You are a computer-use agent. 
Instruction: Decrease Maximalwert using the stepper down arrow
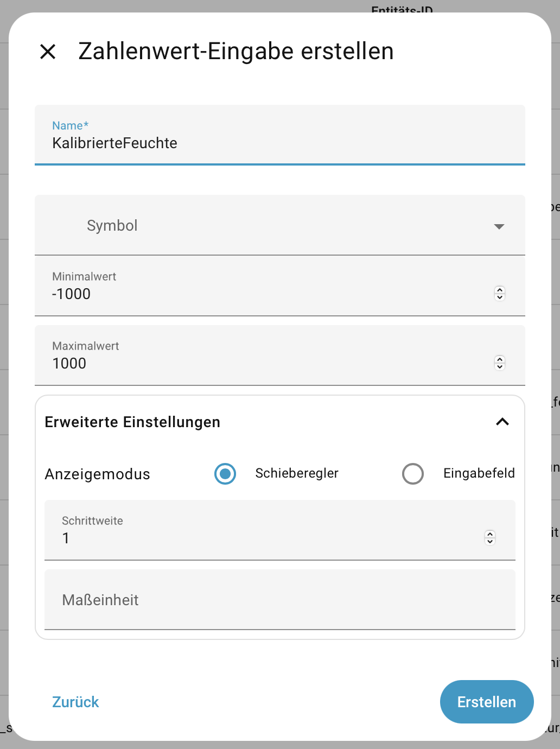[500, 367]
